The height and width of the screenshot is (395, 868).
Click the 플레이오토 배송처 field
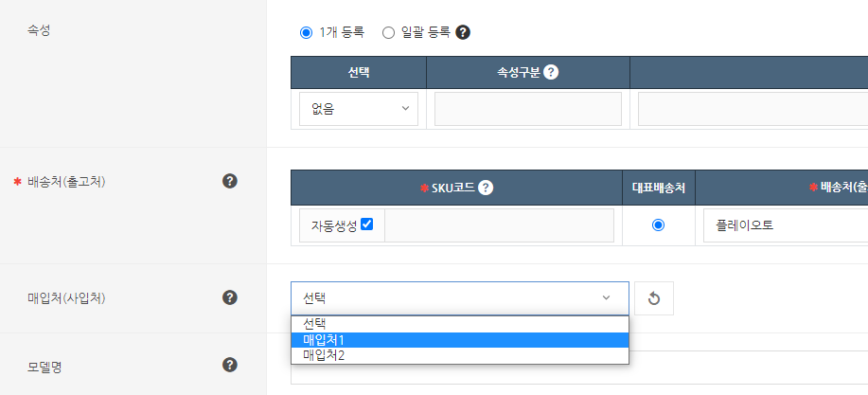pyautogui.click(x=784, y=225)
